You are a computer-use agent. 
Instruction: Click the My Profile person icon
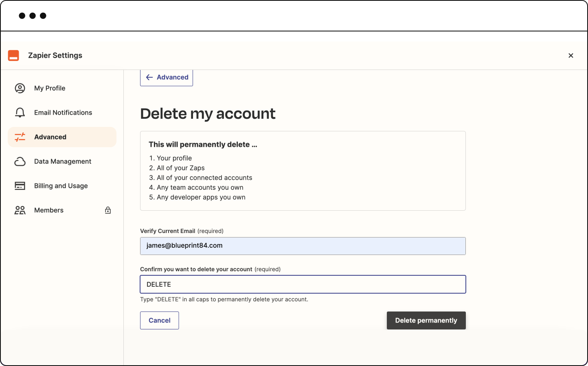click(x=20, y=88)
